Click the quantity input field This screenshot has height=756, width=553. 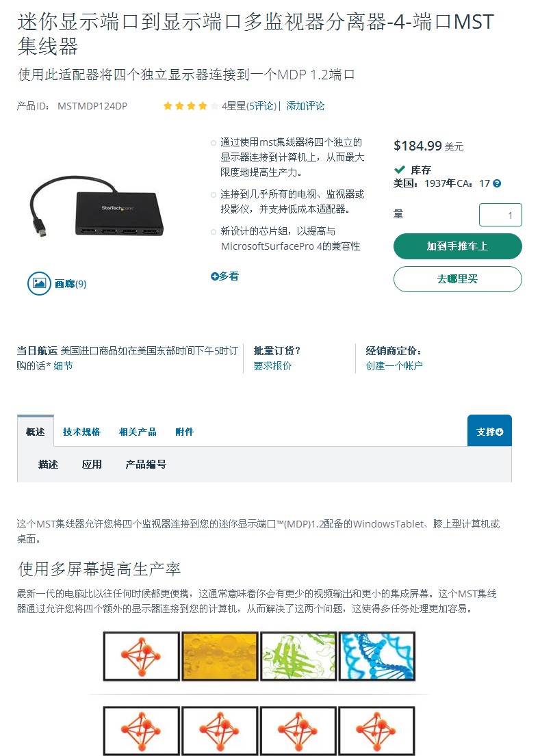pos(500,215)
